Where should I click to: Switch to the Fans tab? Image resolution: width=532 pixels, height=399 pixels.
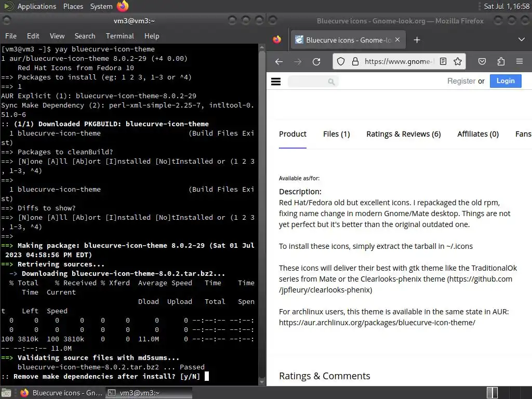(523, 134)
